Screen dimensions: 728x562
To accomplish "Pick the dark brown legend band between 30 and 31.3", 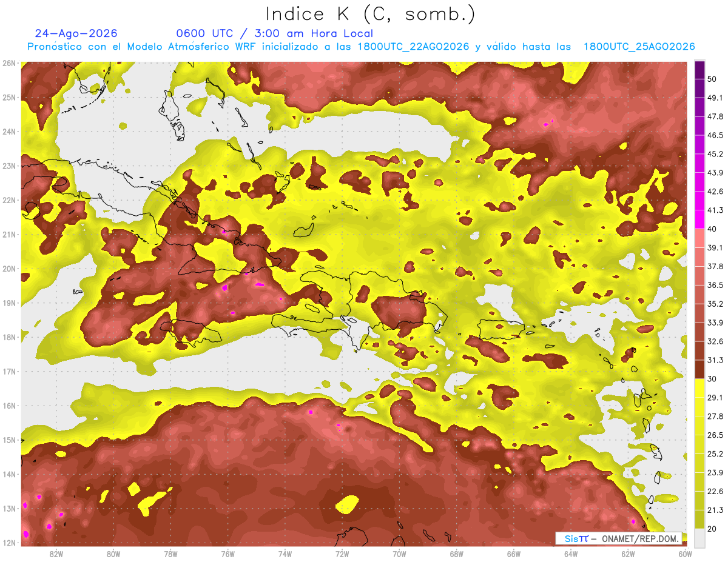I will coord(699,369).
